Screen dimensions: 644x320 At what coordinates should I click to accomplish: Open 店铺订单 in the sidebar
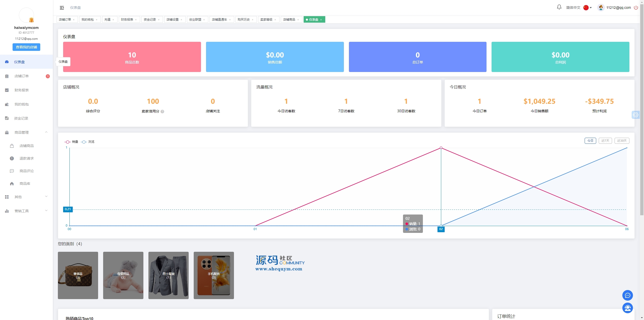click(26, 76)
